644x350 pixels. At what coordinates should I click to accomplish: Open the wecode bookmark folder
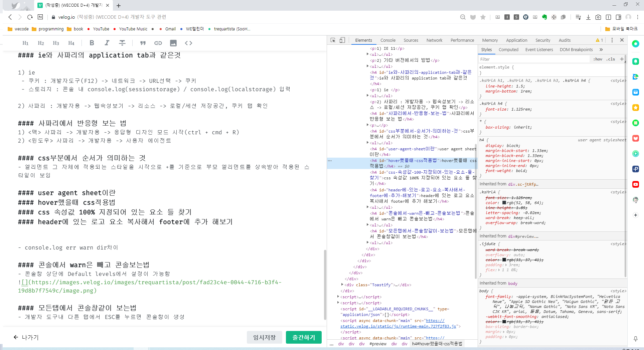point(18,29)
